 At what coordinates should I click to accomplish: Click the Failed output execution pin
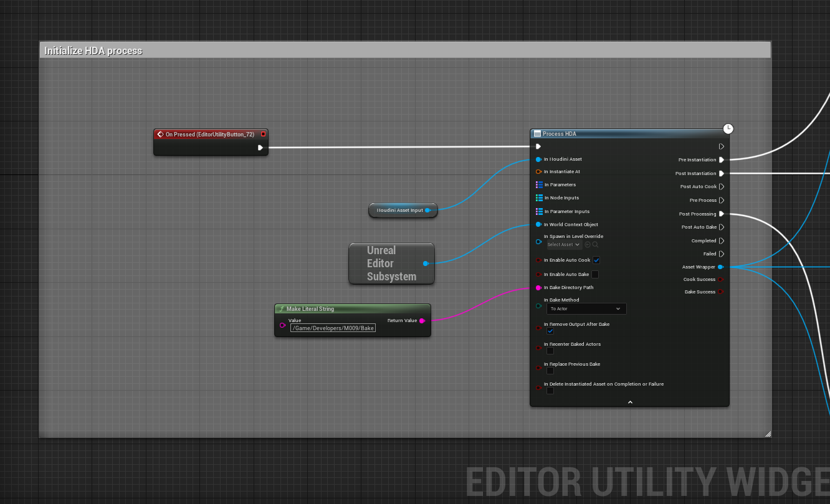tap(721, 254)
